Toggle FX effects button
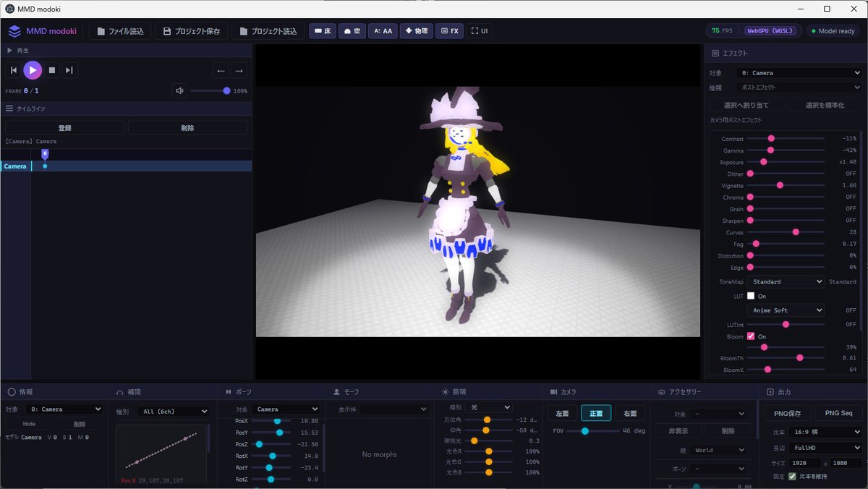This screenshot has width=868, height=489. (449, 31)
